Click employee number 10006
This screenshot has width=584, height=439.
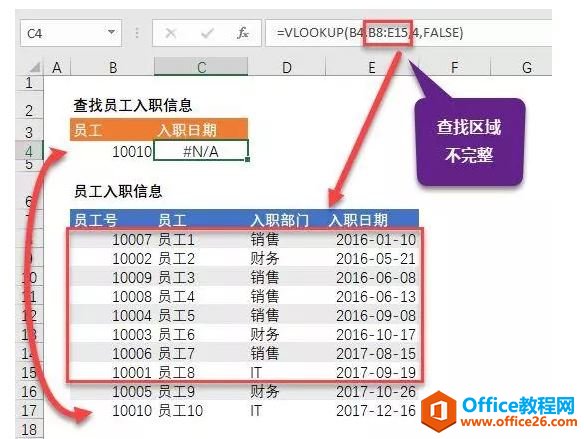point(132,353)
